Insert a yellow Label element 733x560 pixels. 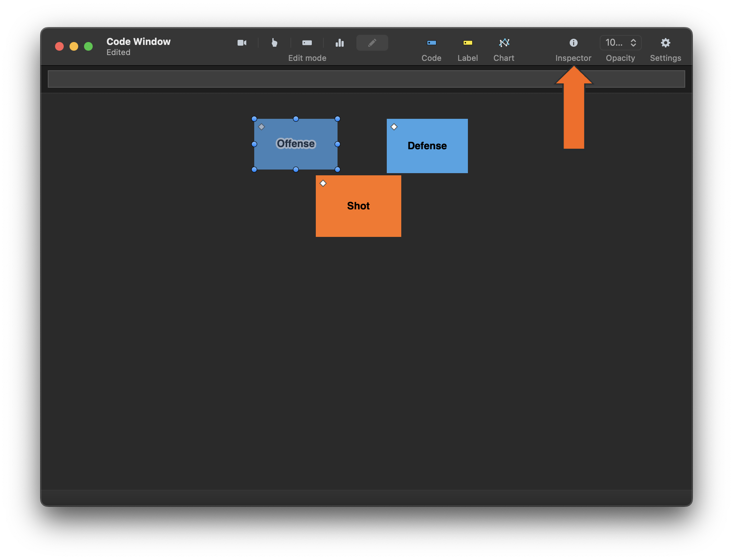[x=468, y=42]
